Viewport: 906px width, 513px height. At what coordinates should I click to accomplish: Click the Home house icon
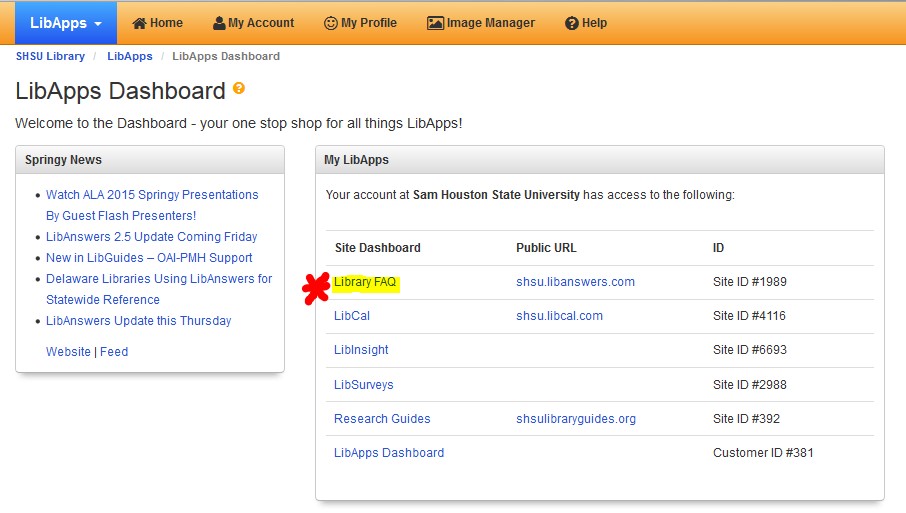click(x=139, y=23)
